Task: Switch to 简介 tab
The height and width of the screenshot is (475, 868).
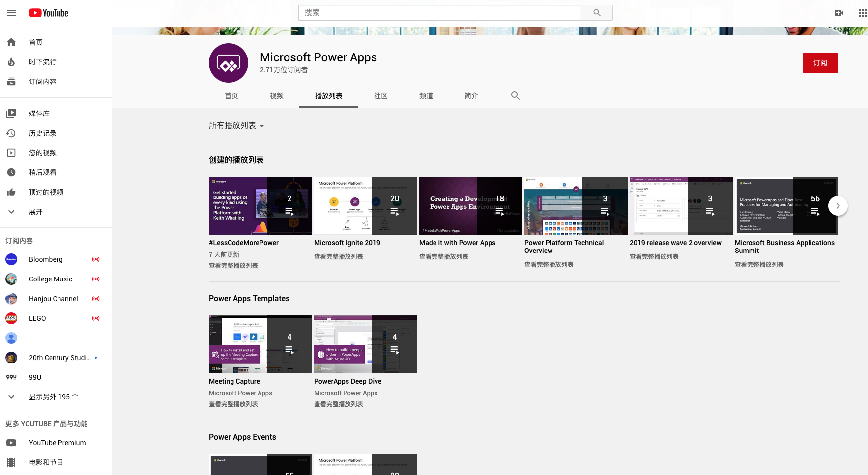Action: coord(471,96)
